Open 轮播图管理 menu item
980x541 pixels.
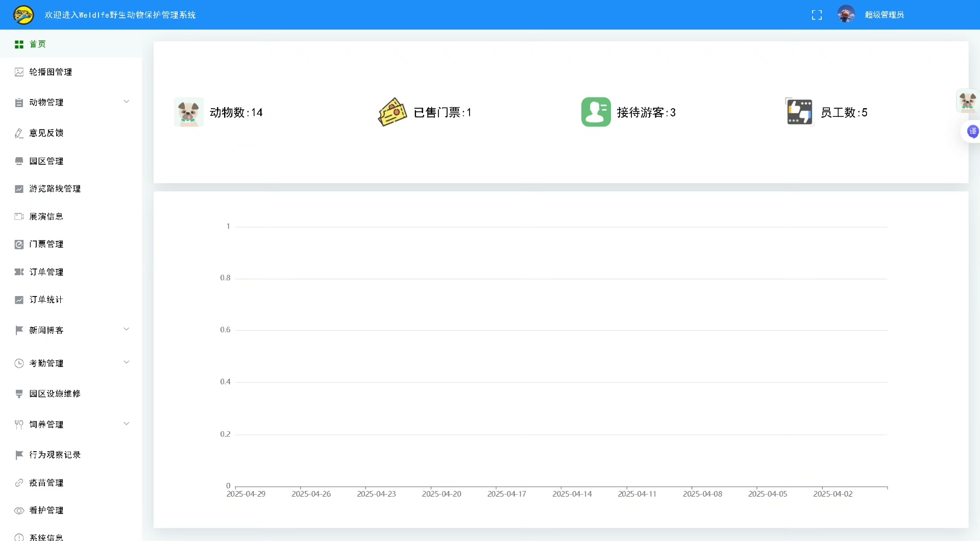tap(71, 72)
